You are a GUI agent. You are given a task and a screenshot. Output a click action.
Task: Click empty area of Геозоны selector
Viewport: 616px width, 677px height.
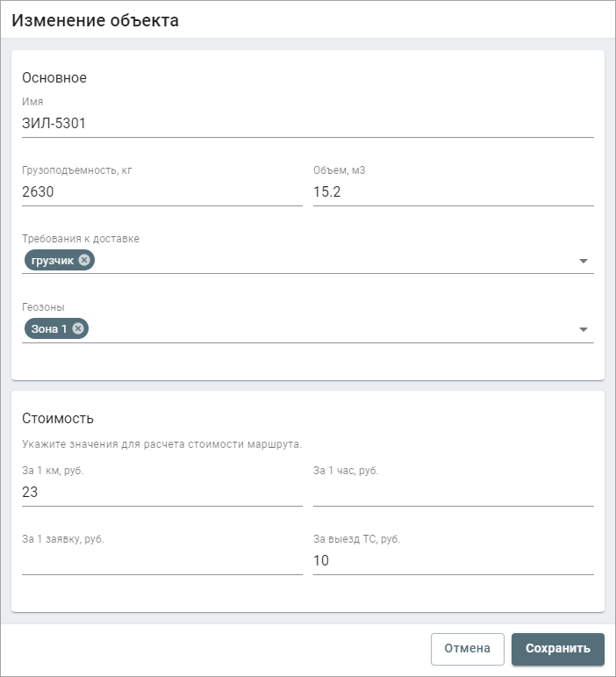coord(333,329)
